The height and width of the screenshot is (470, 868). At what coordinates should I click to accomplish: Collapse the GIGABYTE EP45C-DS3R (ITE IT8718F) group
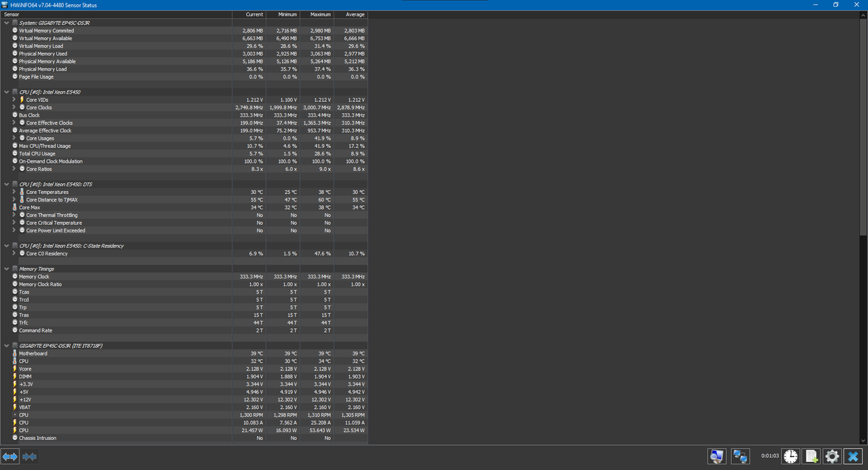coord(6,346)
